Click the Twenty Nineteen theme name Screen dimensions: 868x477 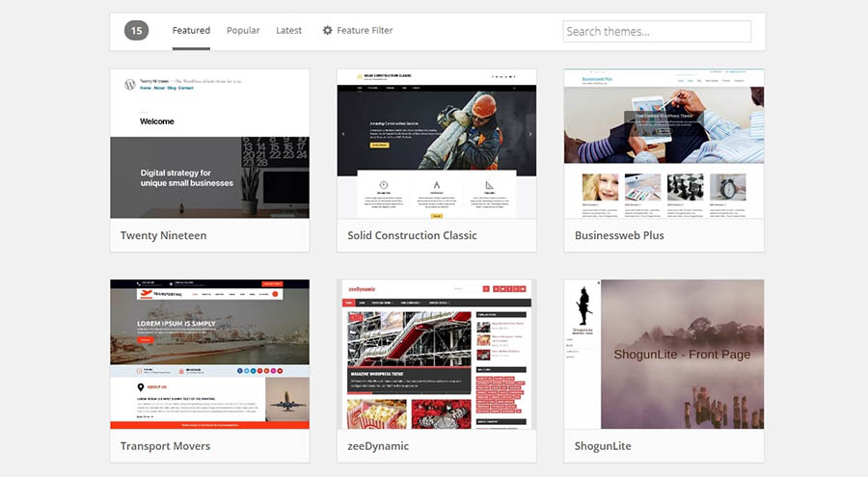pyautogui.click(x=163, y=235)
